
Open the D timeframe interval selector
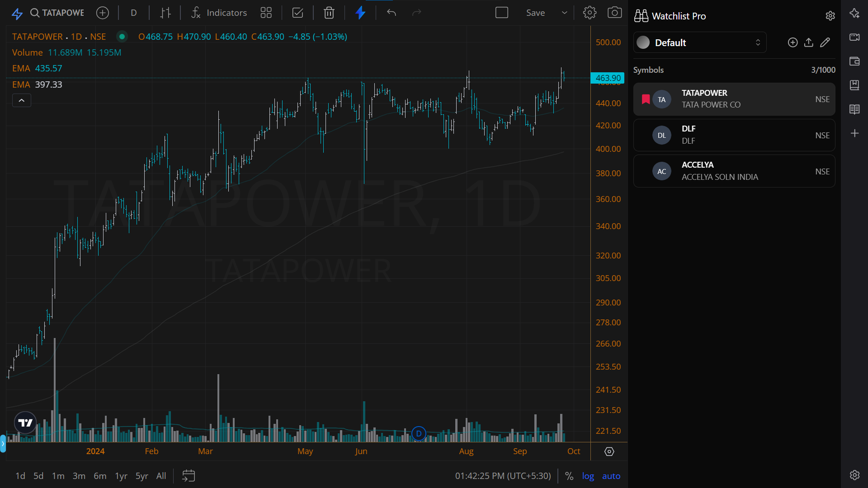click(x=134, y=13)
